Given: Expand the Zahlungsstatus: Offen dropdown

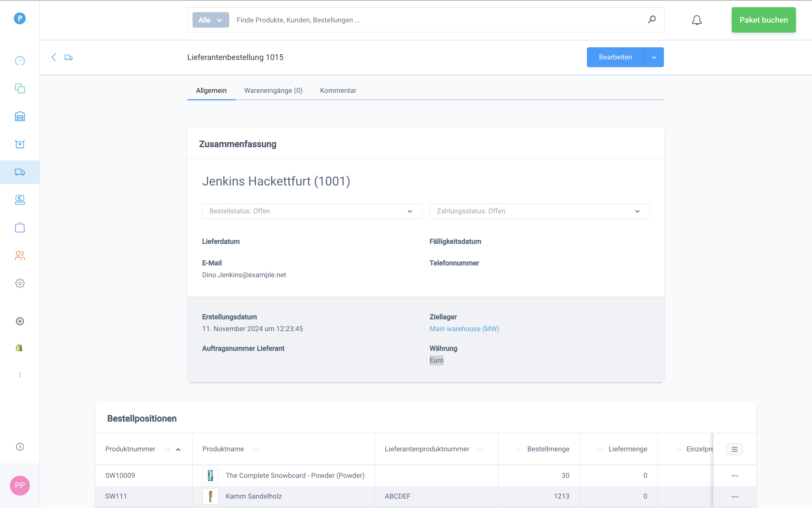Looking at the screenshot, I should [x=539, y=211].
